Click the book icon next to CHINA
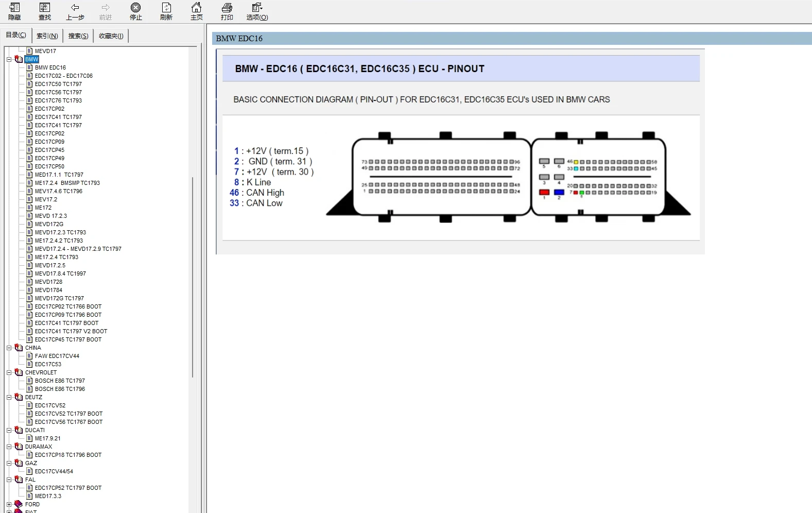The width and height of the screenshot is (812, 513). 19,348
